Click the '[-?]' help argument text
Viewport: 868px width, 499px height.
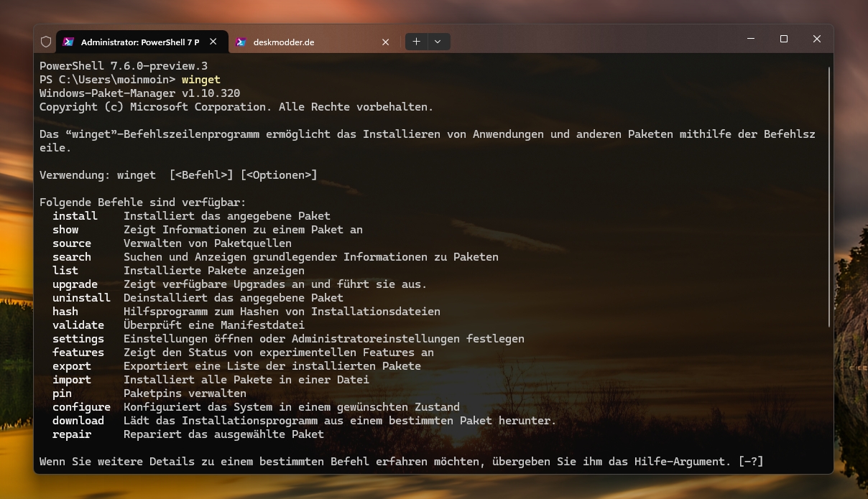click(x=751, y=462)
